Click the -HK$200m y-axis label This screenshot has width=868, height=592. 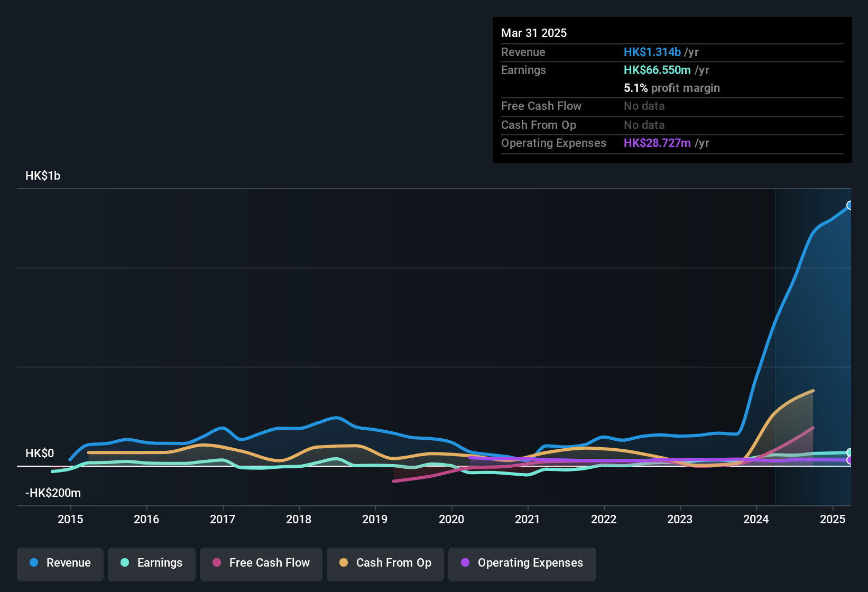click(53, 493)
